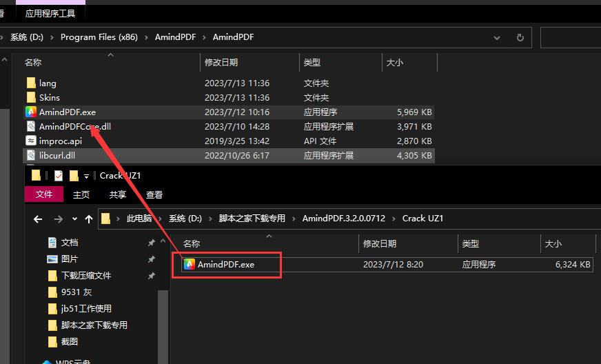Go back in Crack UZ1 window
Screen dimensions: 601x364
tap(38, 219)
